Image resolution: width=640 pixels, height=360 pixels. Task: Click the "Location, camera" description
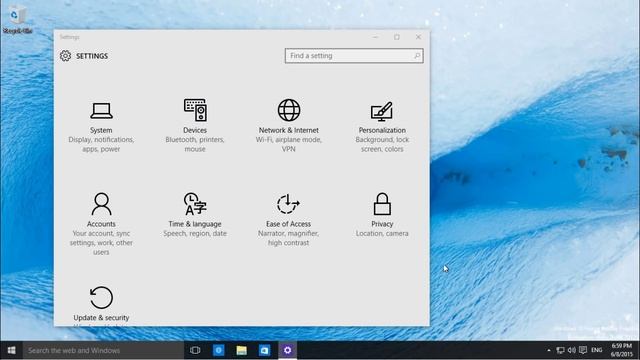(382, 233)
